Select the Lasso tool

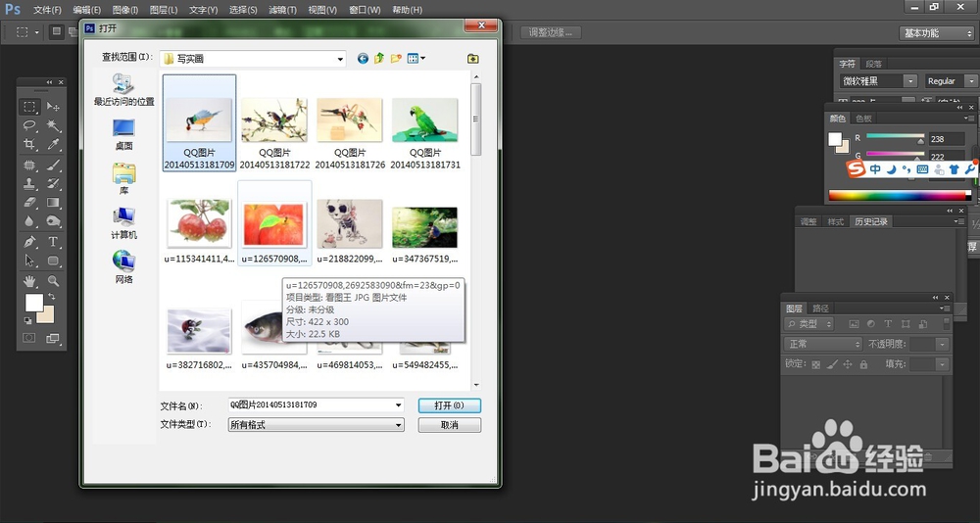click(x=29, y=125)
